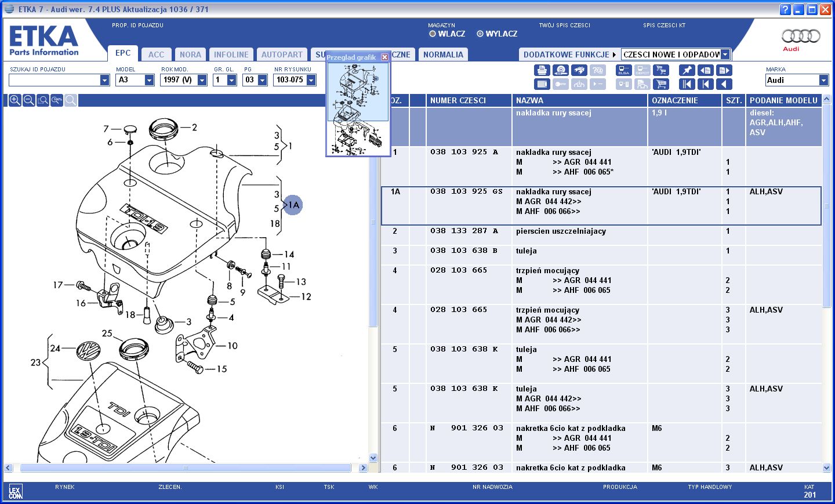The image size is (835, 504).
Task: Switch to the ACC tab
Action: click(156, 55)
